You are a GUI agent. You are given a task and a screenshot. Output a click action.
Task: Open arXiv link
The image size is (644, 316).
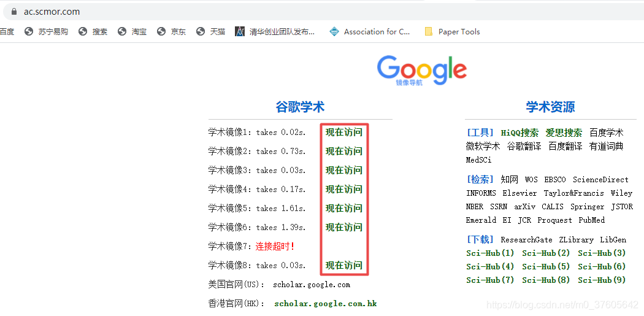tap(524, 207)
